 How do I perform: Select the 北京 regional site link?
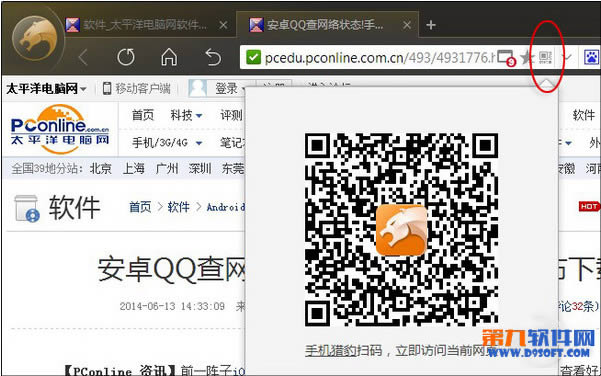click(x=100, y=168)
